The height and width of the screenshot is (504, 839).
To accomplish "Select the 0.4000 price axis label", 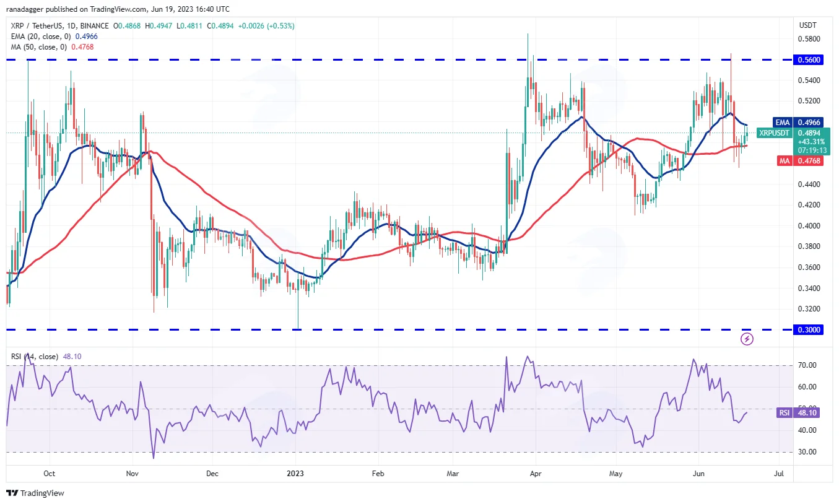I will point(811,226).
